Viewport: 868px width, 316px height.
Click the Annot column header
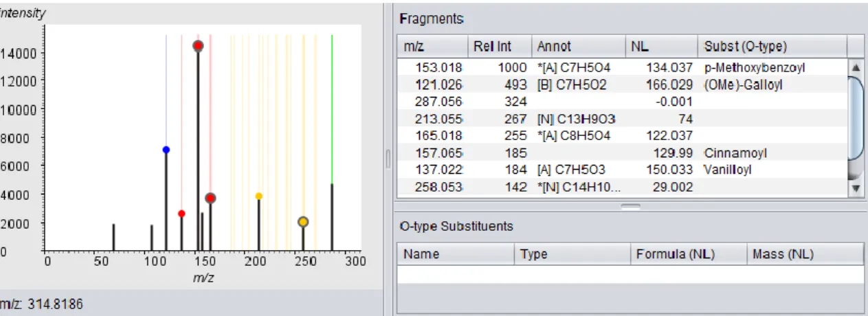579,47
